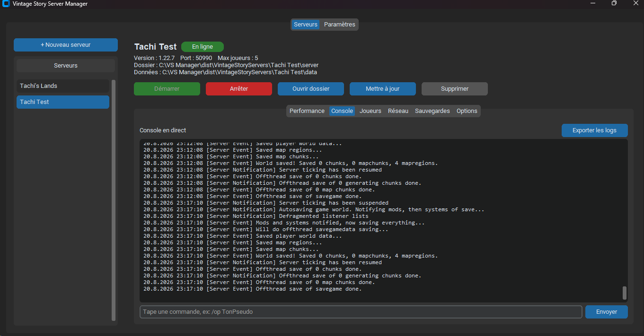Select the Console tab
The image size is (644, 336).
click(x=342, y=111)
